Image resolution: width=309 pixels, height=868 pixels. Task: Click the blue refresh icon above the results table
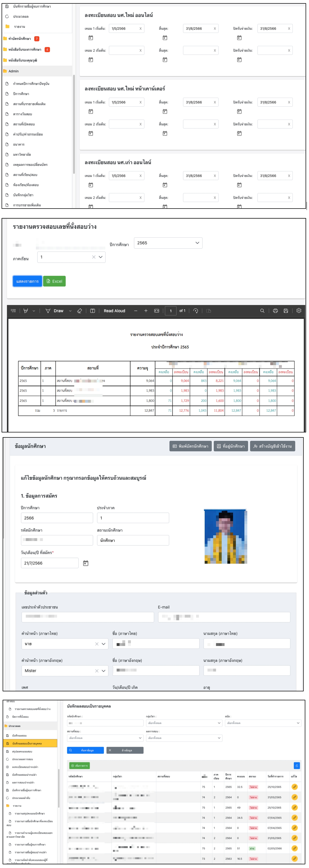297,766
